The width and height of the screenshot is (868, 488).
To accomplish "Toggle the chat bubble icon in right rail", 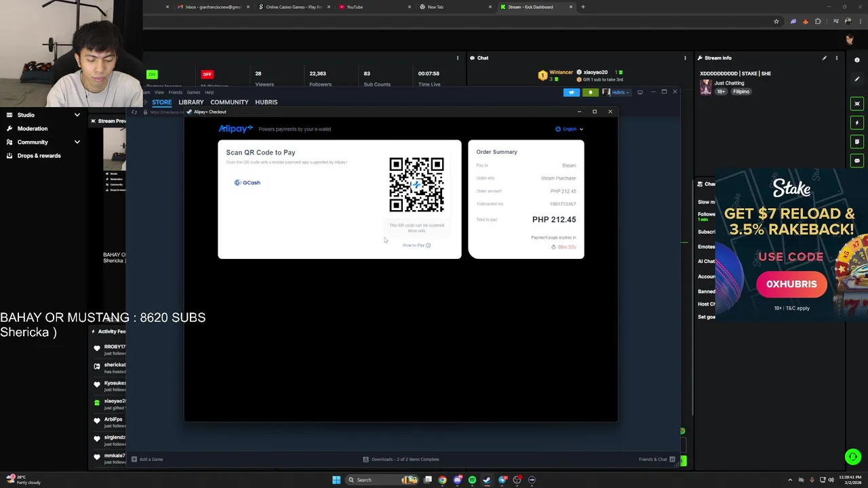I will pyautogui.click(x=857, y=161).
